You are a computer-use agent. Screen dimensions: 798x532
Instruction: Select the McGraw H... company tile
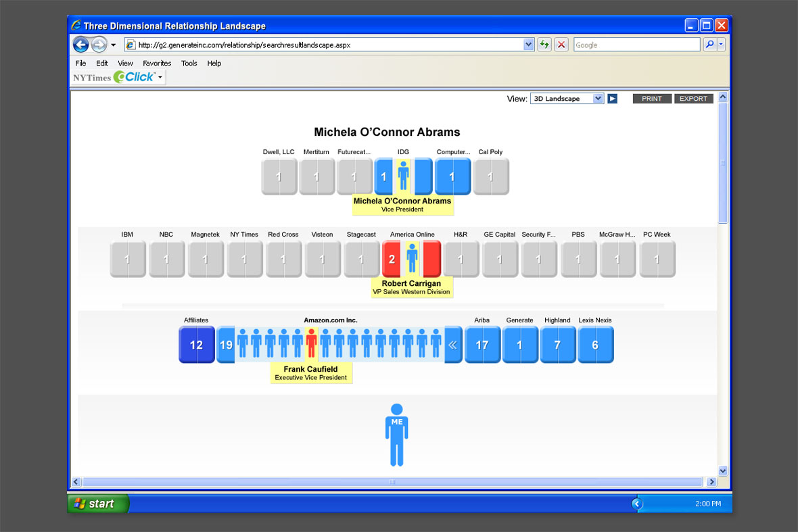(x=617, y=259)
